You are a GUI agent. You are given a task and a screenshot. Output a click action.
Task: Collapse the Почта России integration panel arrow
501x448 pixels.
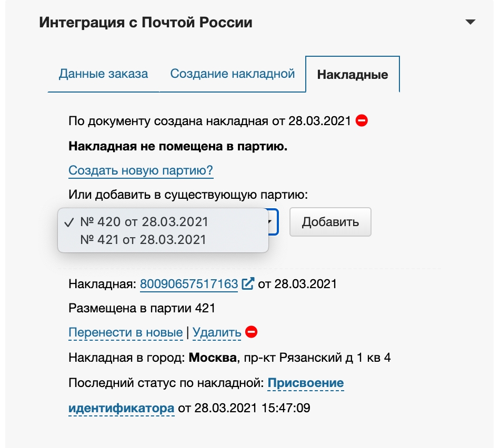click(x=470, y=23)
